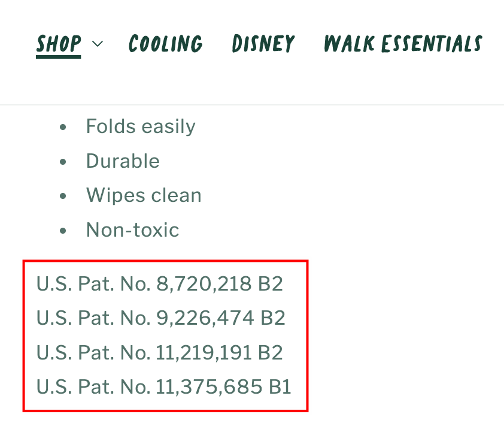
Task: Click the horizontal divider below the navigation
Action: (252, 105)
